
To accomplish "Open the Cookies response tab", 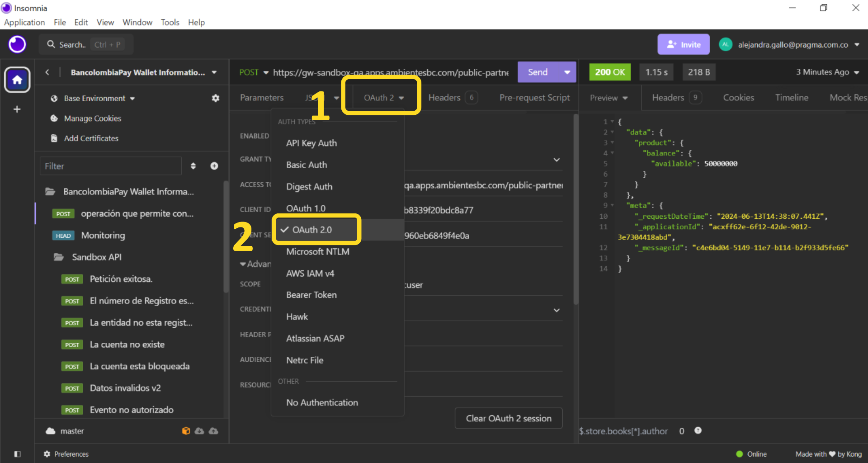I will [x=738, y=98].
